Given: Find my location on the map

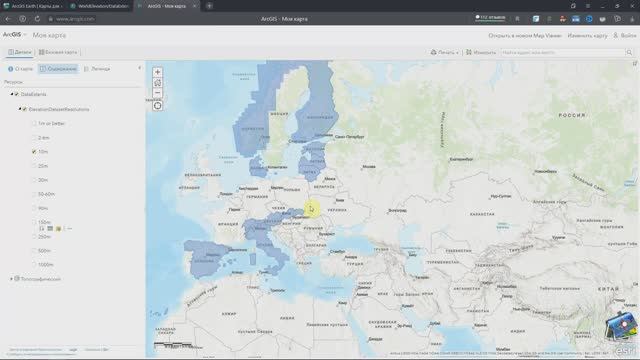Looking at the screenshot, I should click(x=158, y=106).
